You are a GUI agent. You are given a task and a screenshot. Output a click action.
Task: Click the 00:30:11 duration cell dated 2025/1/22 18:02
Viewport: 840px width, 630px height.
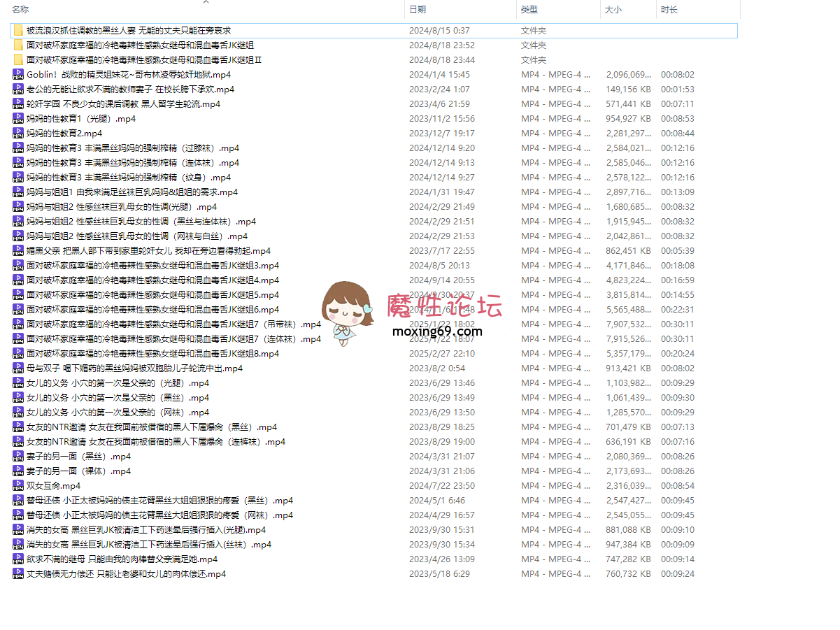pos(677,324)
